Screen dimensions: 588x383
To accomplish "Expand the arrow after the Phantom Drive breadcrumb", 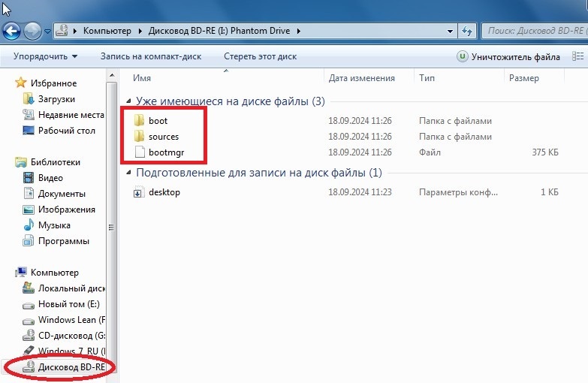I will (x=298, y=31).
